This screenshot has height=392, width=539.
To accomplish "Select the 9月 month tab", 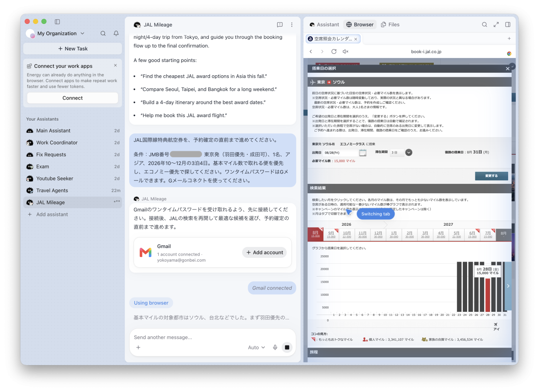I will [x=331, y=235].
